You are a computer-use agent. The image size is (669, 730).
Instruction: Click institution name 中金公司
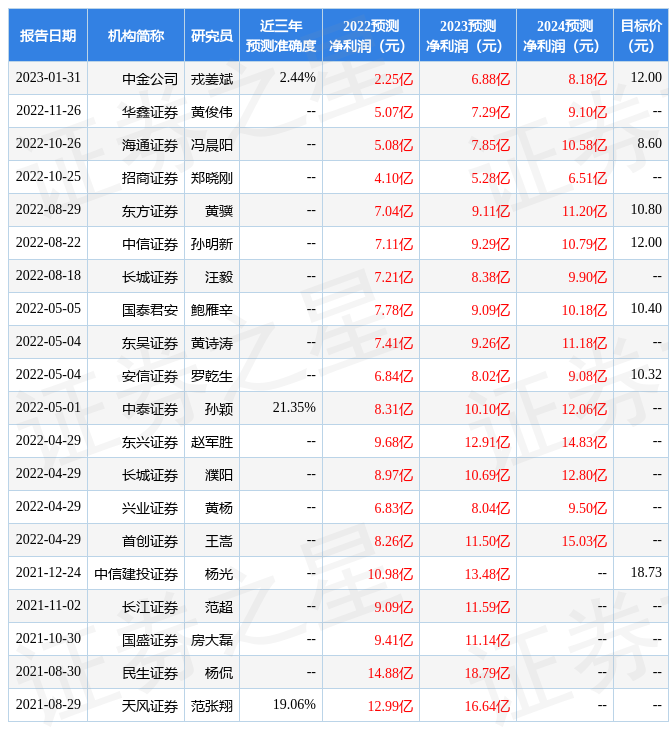pos(150,79)
